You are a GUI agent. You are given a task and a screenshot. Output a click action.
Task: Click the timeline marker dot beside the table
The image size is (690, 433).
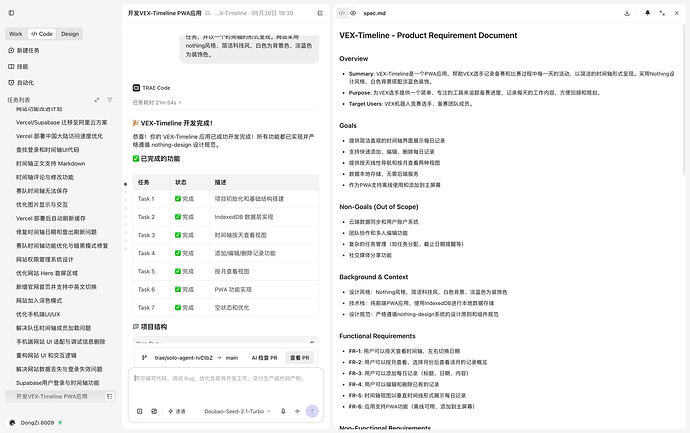tap(125, 184)
